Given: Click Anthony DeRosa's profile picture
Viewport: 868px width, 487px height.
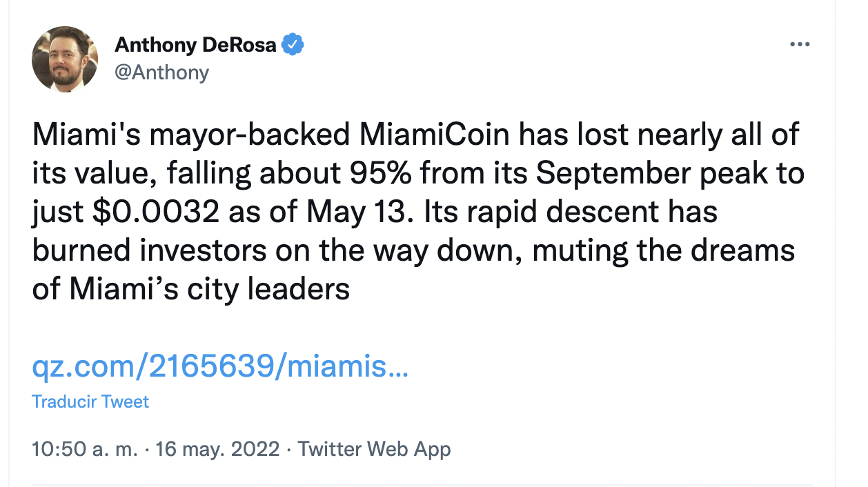Looking at the screenshot, I should pos(65,59).
